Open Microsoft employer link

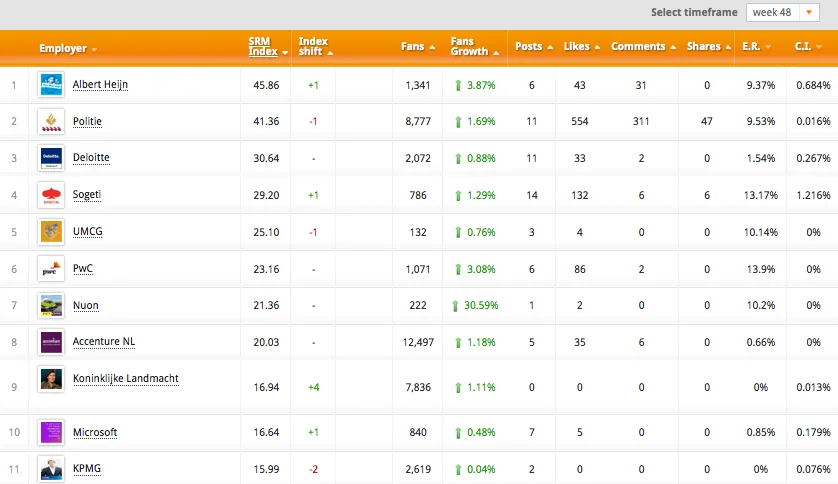coord(95,432)
